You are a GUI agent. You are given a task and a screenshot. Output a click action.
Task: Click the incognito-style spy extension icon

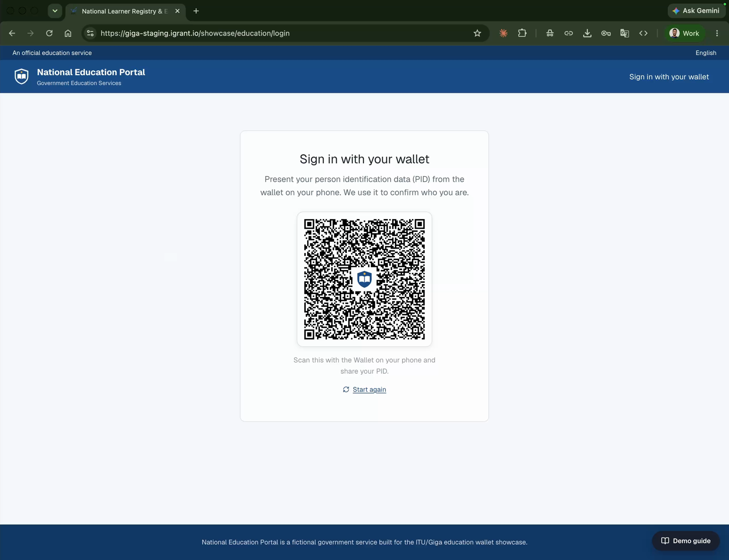[x=550, y=33]
